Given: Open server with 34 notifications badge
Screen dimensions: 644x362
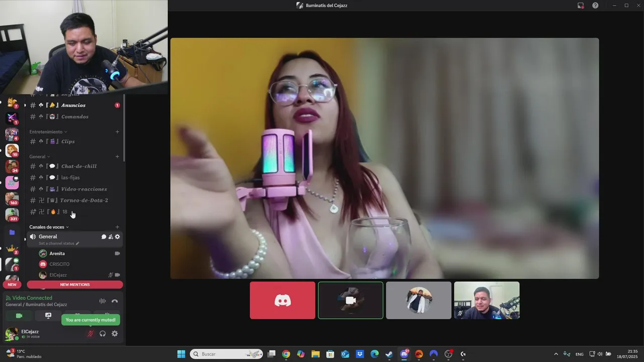Looking at the screenshot, I should [12, 166].
